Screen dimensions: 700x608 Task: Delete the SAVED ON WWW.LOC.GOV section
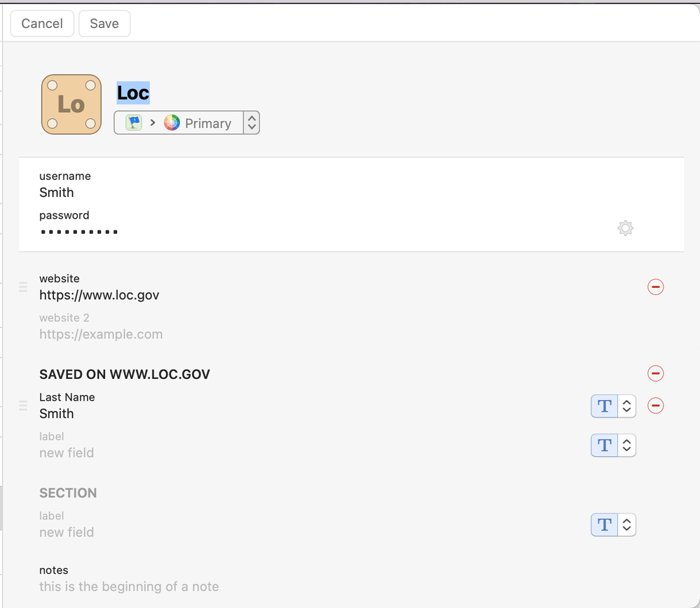[x=655, y=373]
